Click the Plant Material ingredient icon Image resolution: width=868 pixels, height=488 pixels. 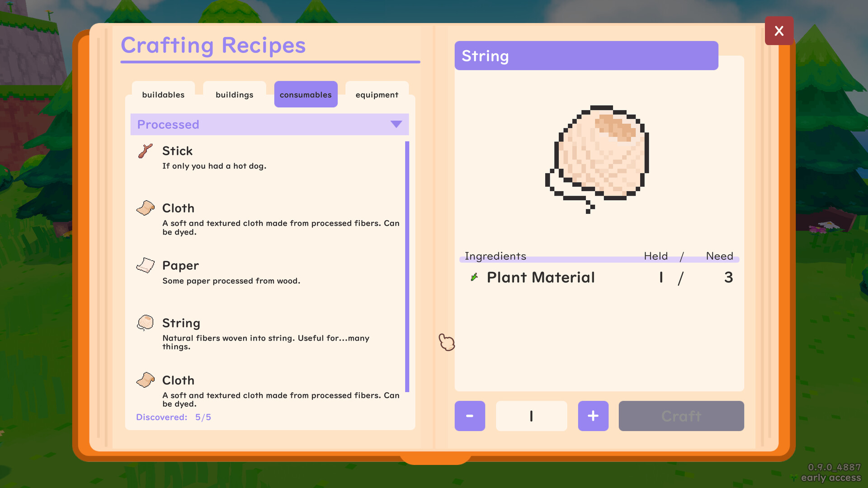click(x=474, y=276)
